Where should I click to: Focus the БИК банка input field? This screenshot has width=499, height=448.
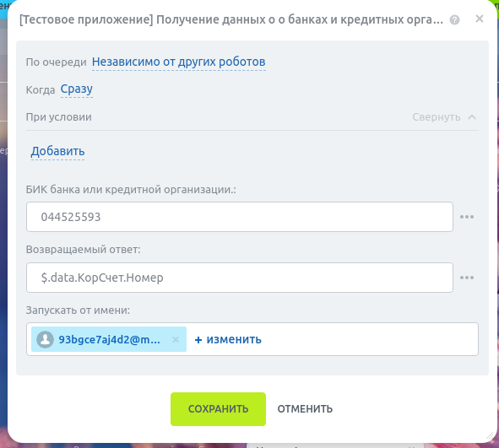[240, 217]
